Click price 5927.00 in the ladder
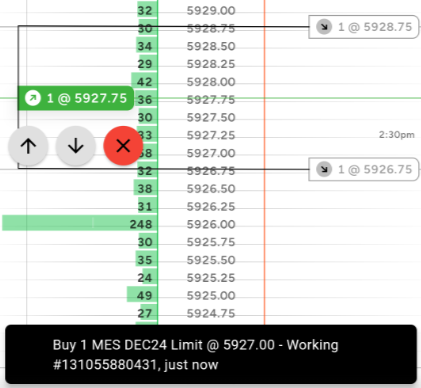The image size is (421, 388). (x=211, y=153)
